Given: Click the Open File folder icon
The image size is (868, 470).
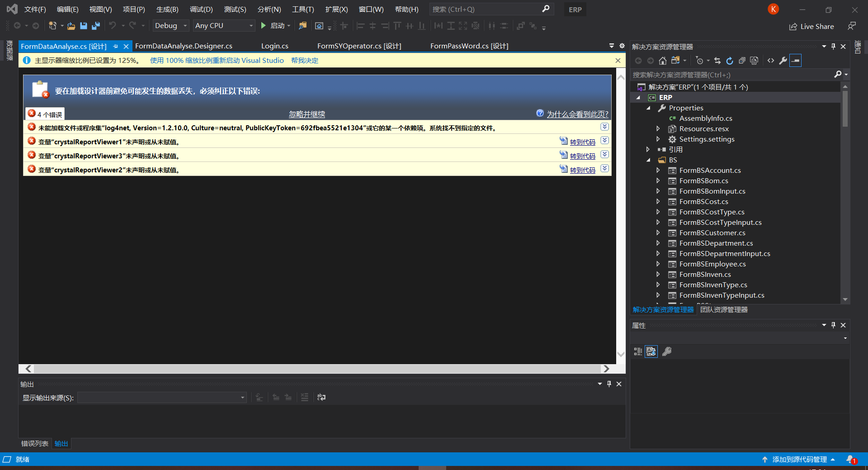Looking at the screenshot, I should pyautogui.click(x=71, y=26).
